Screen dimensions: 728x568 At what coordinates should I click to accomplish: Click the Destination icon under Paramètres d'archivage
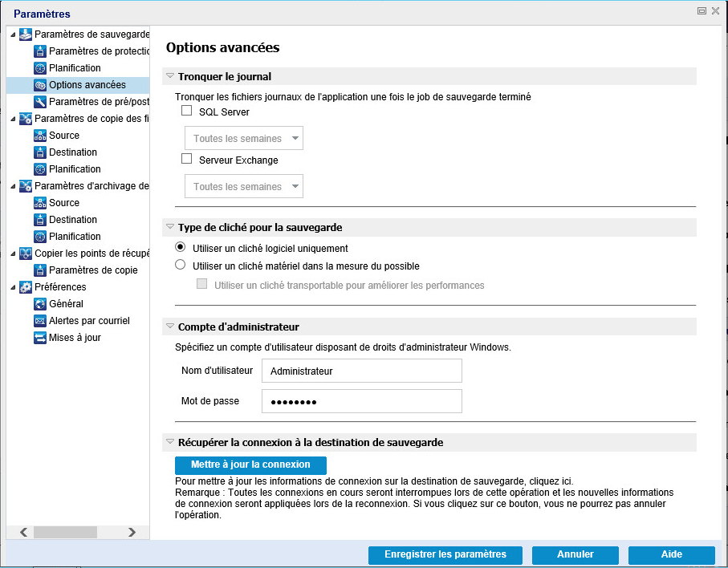[40, 220]
